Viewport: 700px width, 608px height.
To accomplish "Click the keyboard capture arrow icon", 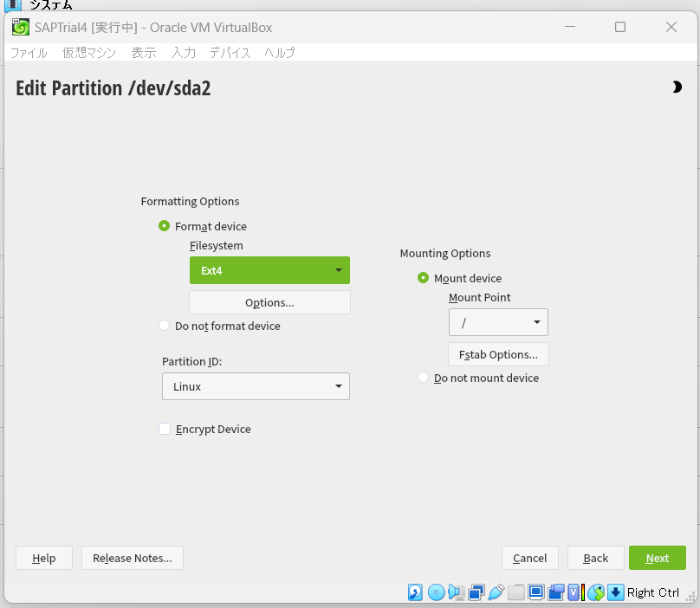I will (616, 592).
